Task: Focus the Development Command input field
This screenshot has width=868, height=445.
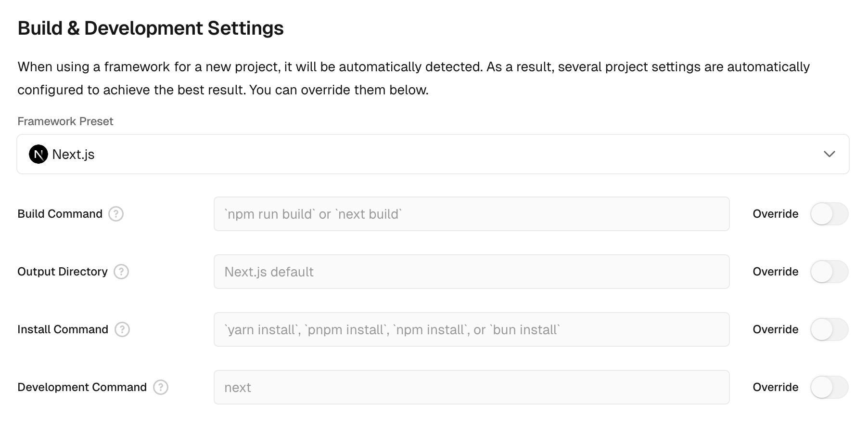Action: coord(472,387)
